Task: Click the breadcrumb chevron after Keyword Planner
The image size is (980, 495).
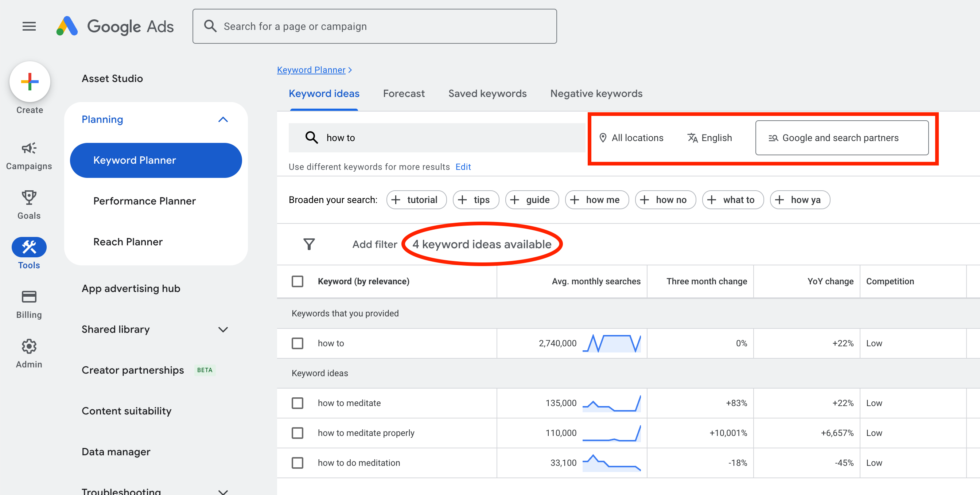Action: (350, 70)
